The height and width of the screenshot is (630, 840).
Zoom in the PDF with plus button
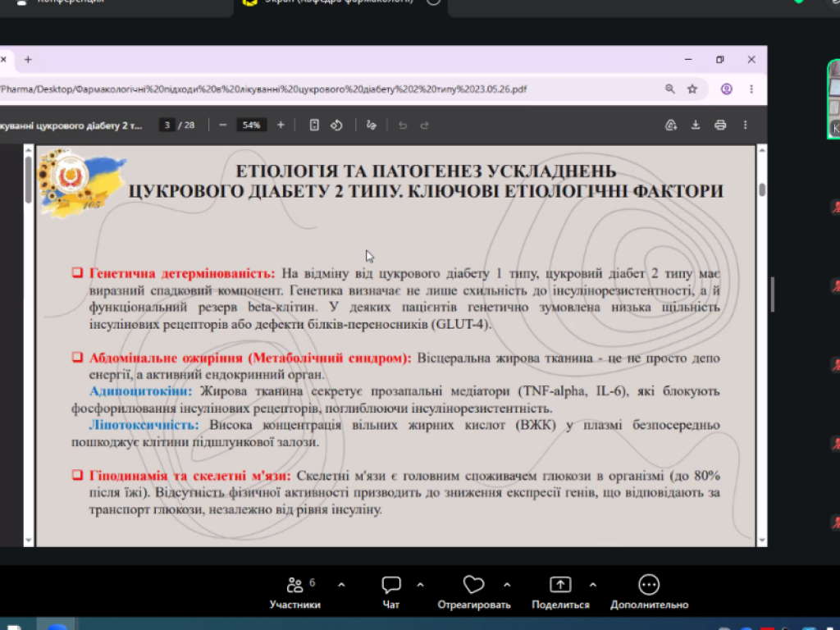point(281,125)
